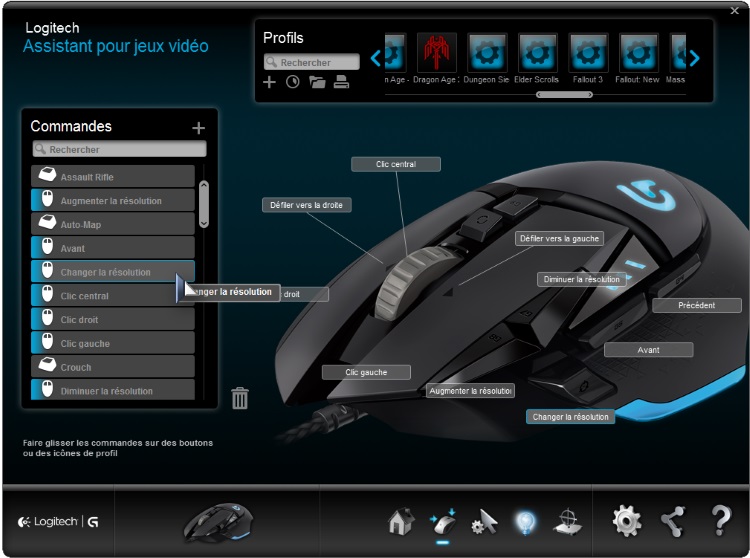The image size is (750, 558).
Task: Click Augmenter la résolution label on mouse
Action: (470, 391)
